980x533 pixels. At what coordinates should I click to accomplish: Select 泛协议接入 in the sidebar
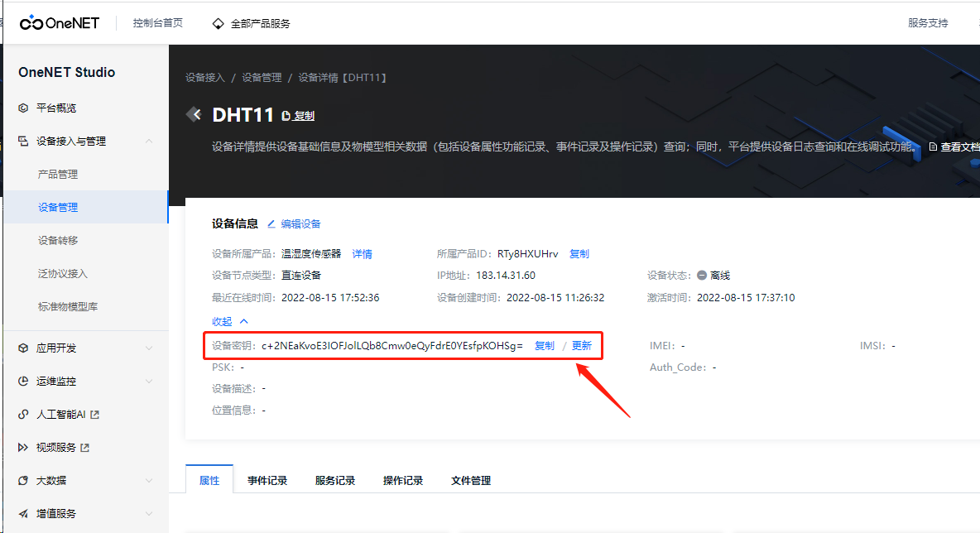point(63,274)
